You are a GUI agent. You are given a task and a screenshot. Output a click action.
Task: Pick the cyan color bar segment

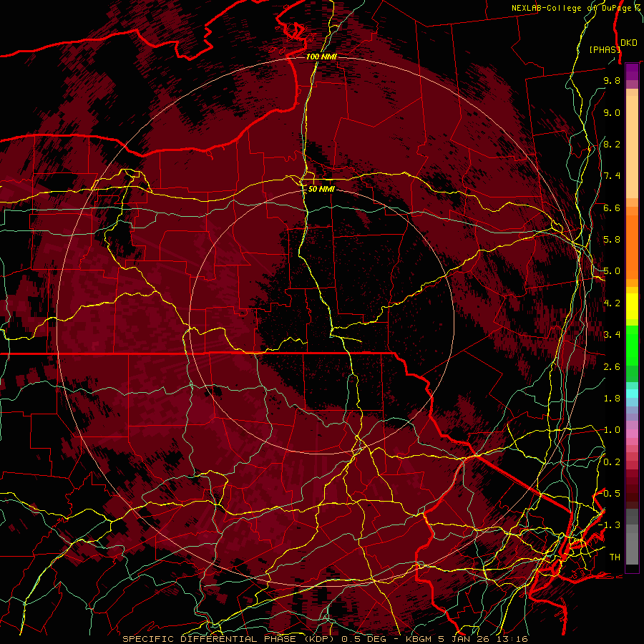pyautogui.click(x=632, y=394)
